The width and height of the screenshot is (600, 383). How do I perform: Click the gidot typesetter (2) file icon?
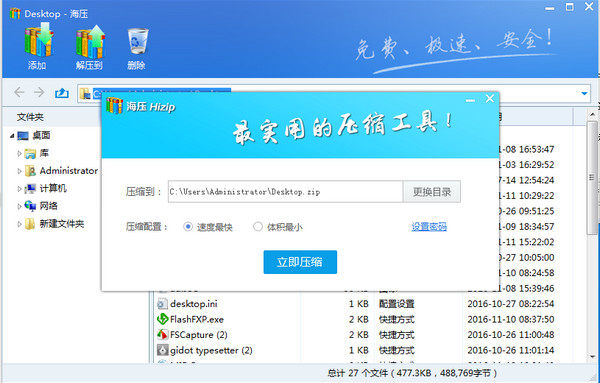(162, 350)
